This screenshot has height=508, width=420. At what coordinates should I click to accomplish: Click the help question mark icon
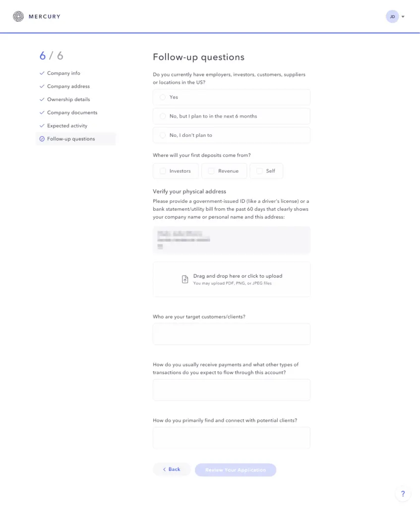tap(403, 494)
